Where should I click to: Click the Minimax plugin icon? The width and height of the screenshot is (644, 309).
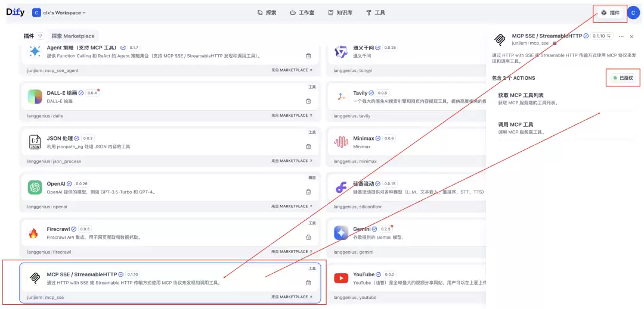coord(341,142)
